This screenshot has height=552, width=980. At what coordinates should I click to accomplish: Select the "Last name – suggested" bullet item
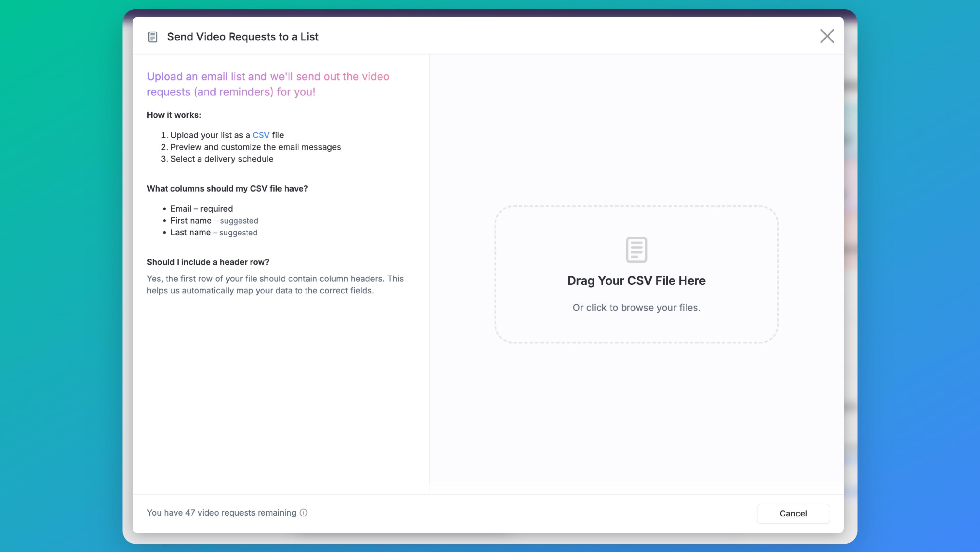(213, 232)
